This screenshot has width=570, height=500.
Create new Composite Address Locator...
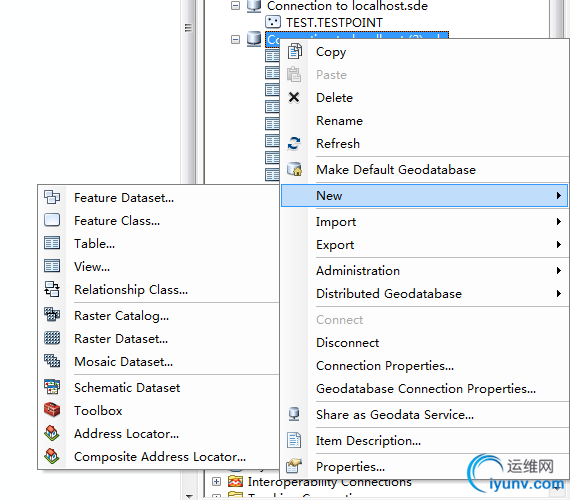tap(159, 456)
